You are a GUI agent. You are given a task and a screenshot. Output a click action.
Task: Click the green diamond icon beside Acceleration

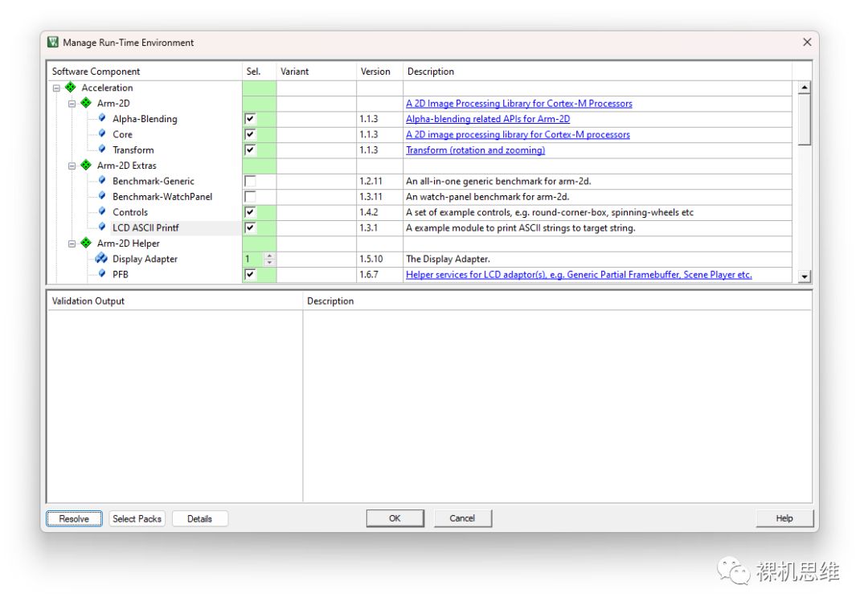70,88
